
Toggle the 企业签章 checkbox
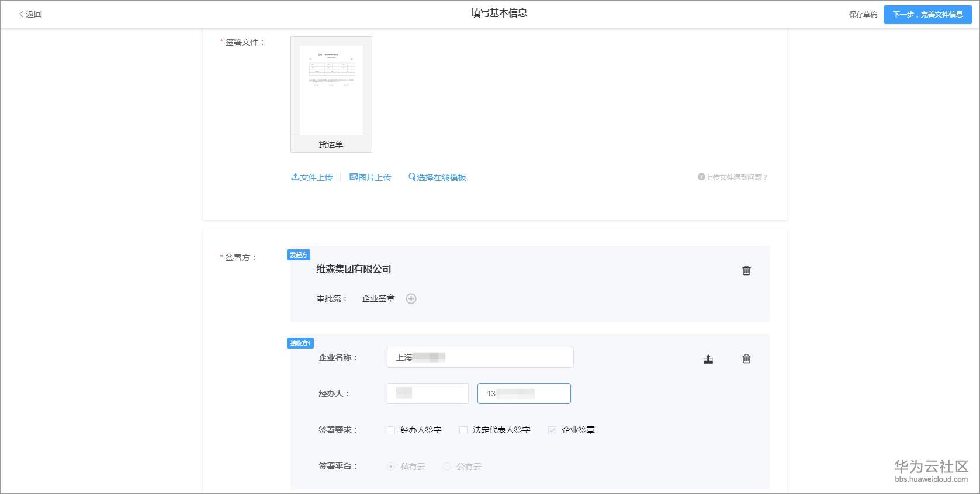[552, 430]
